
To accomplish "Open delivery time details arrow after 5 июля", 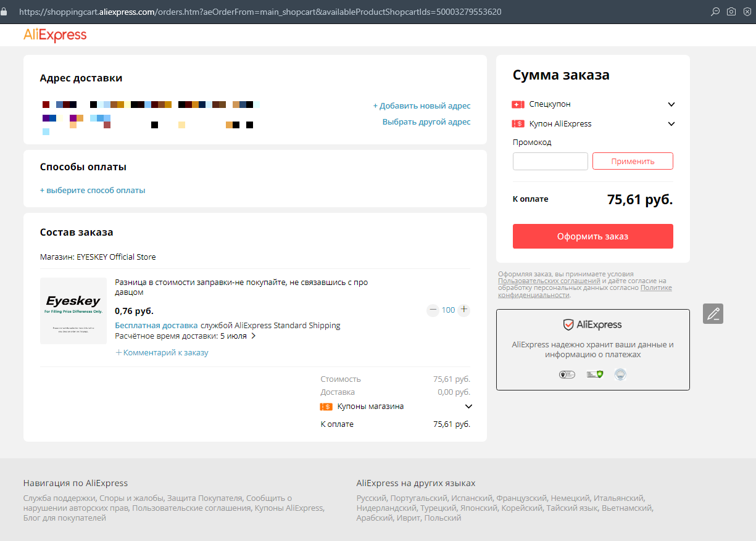I will 253,336.
